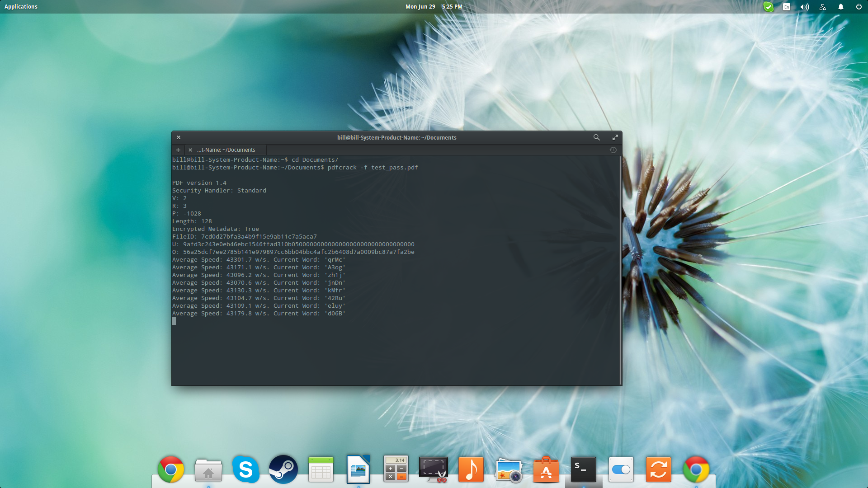Click the 'Encrypted Metadata: True' line
This screenshot has height=488, width=868.
pos(216,229)
